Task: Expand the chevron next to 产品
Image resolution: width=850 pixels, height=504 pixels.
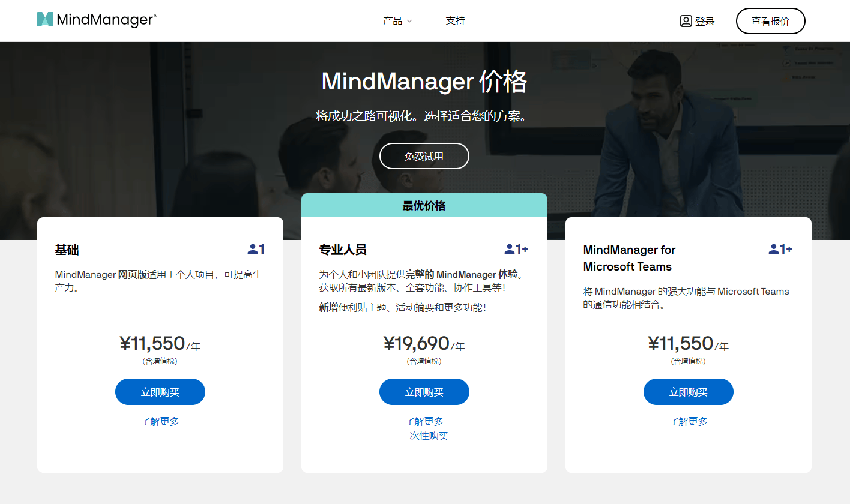Action: pyautogui.click(x=409, y=21)
